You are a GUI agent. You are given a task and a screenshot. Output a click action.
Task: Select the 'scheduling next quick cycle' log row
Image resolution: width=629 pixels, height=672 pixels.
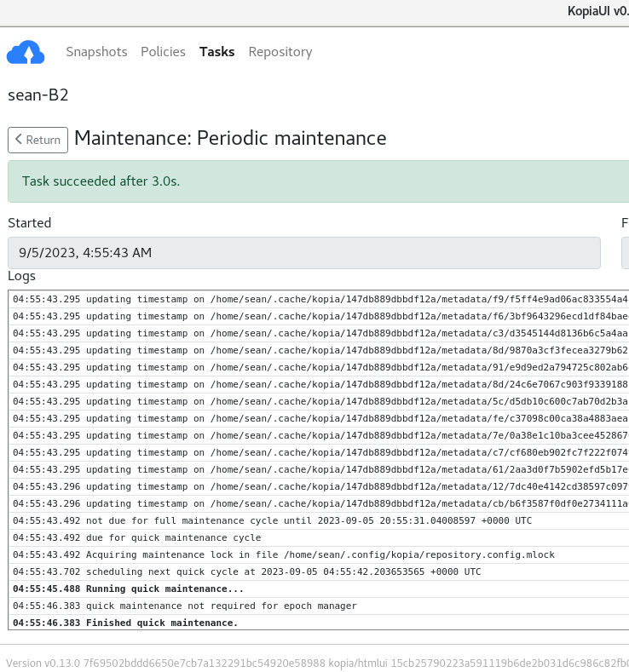[x=318, y=571]
